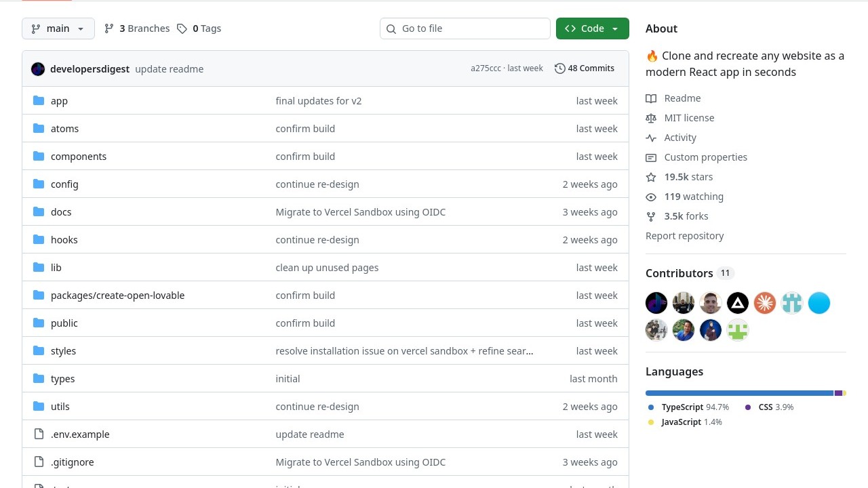Image resolution: width=868 pixels, height=488 pixels.
Task: Click the scale icon beside MIT license
Action: click(x=651, y=118)
